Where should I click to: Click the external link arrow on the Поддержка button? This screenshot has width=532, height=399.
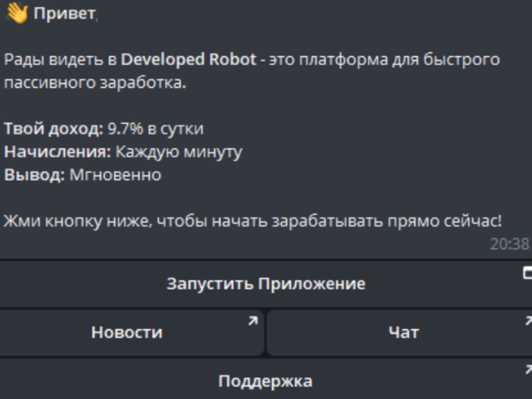[529, 369]
